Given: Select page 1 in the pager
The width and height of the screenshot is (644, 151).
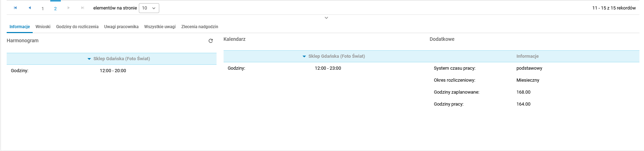Looking at the screenshot, I should click(43, 8).
